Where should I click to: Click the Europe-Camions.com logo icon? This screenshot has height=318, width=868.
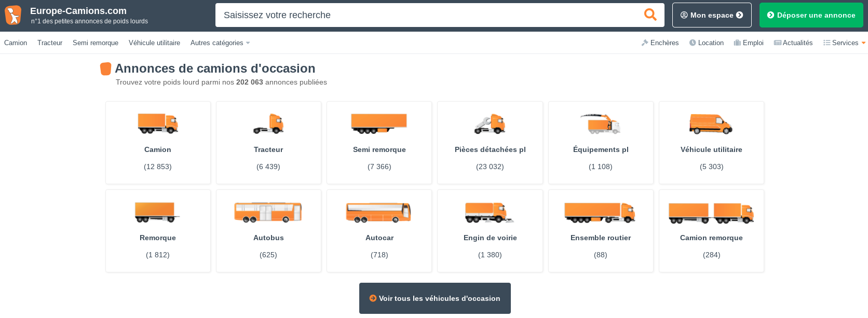pos(13,15)
